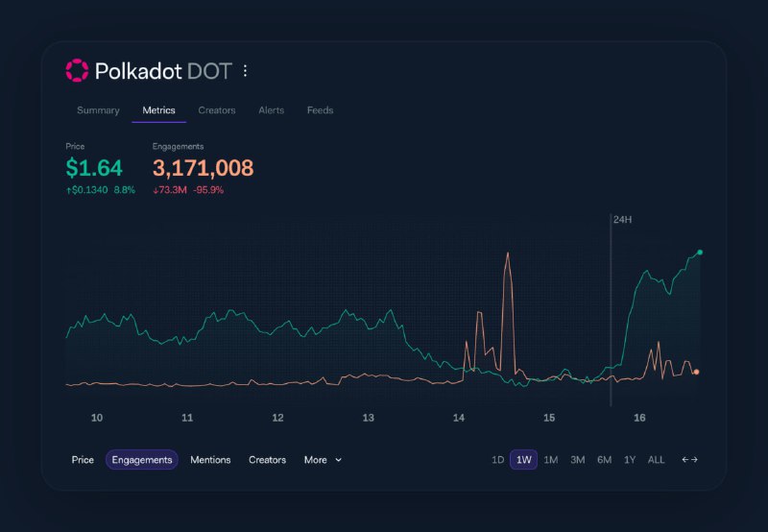Click the 24H marker line on chart
The width and height of the screenshot is (768, 532).
point(611,307)
